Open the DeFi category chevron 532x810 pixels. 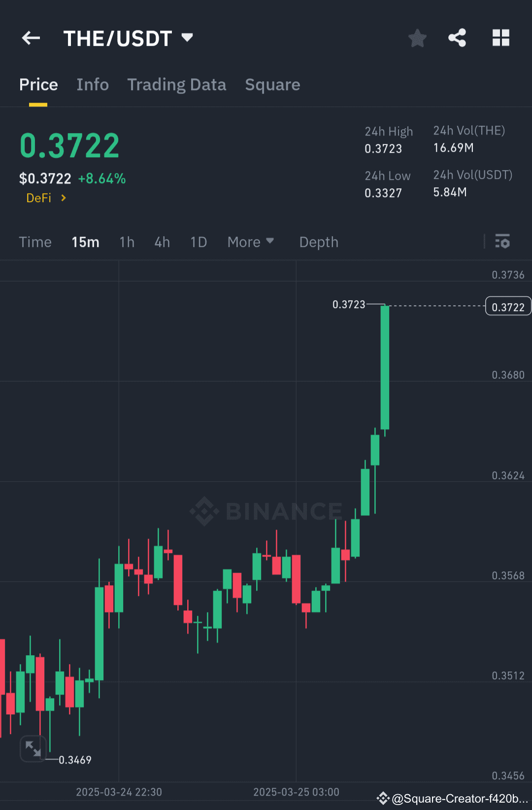coord(63,198)
